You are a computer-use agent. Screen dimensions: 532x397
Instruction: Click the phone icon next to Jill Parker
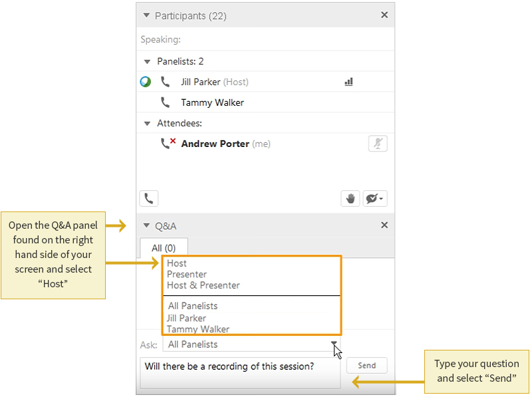(166, 82)
